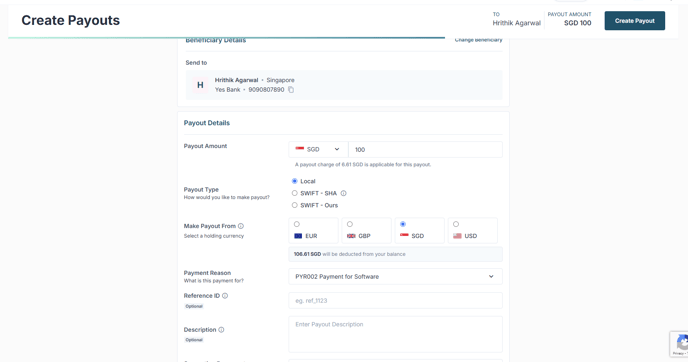Screen dimensions: 688x362
Task: Click the Description info icon
Action: [221, 330]
